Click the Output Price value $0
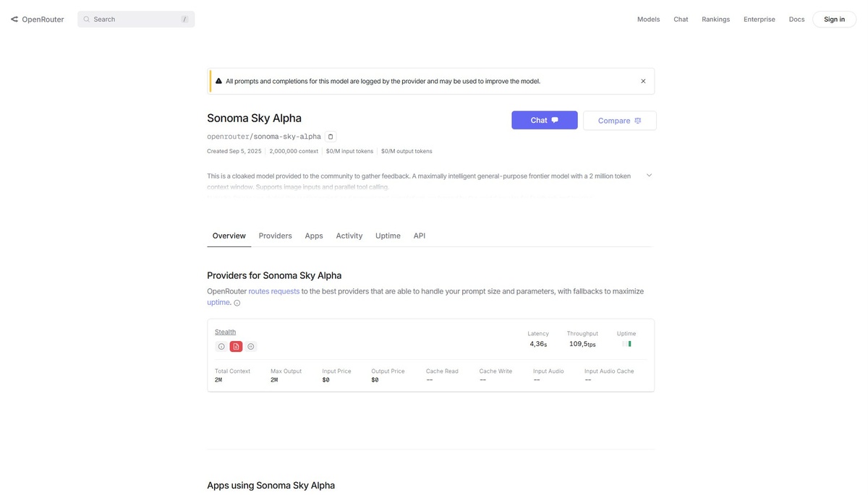This screenshot has width=868, height=495. pos(375,380)
